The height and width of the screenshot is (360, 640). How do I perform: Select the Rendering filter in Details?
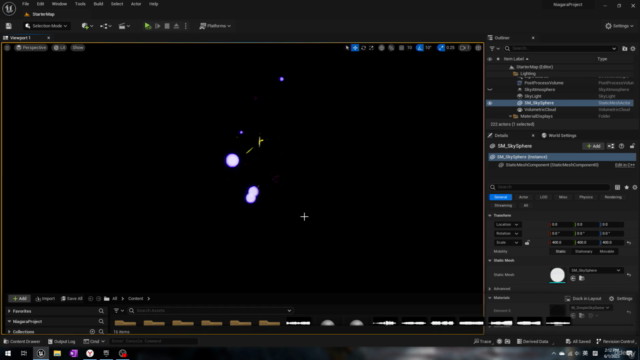coord(613,197)
